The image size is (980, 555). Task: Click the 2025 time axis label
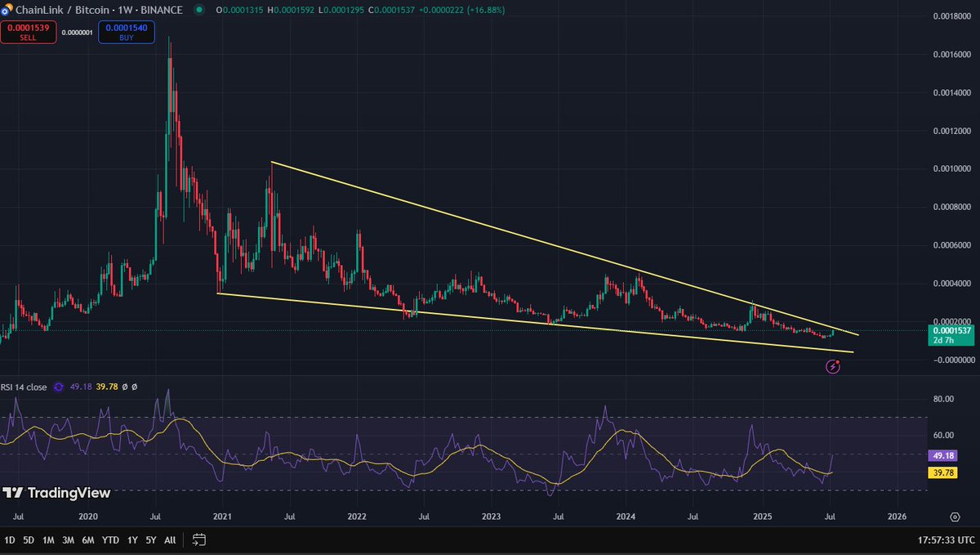[x=762, y=517]
